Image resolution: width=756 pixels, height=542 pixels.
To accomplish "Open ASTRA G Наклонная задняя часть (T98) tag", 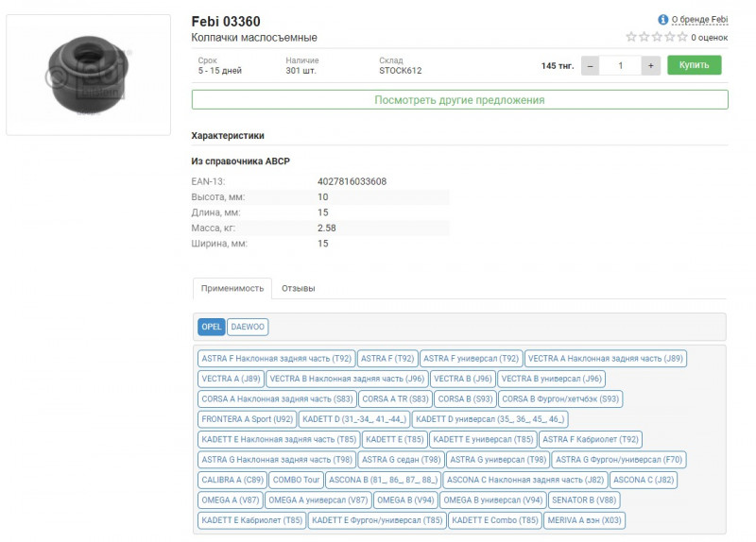I will tap(277, 460).
